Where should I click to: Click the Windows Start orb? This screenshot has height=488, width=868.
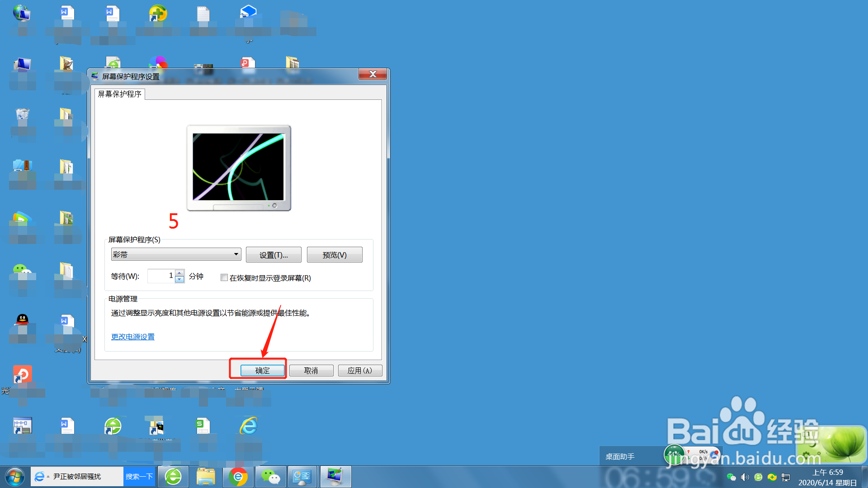[14, 477]
